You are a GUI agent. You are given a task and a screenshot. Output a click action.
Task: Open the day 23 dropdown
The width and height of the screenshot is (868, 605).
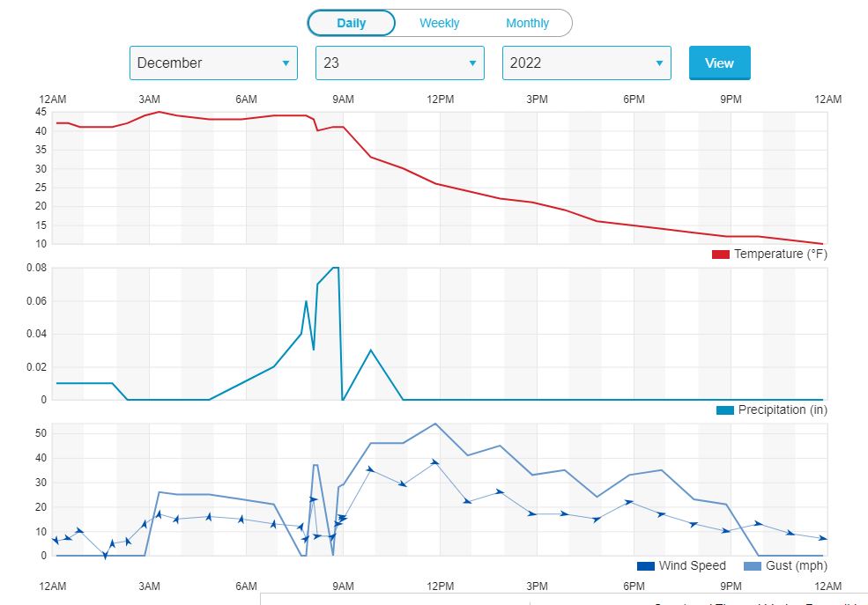(400, 63)
